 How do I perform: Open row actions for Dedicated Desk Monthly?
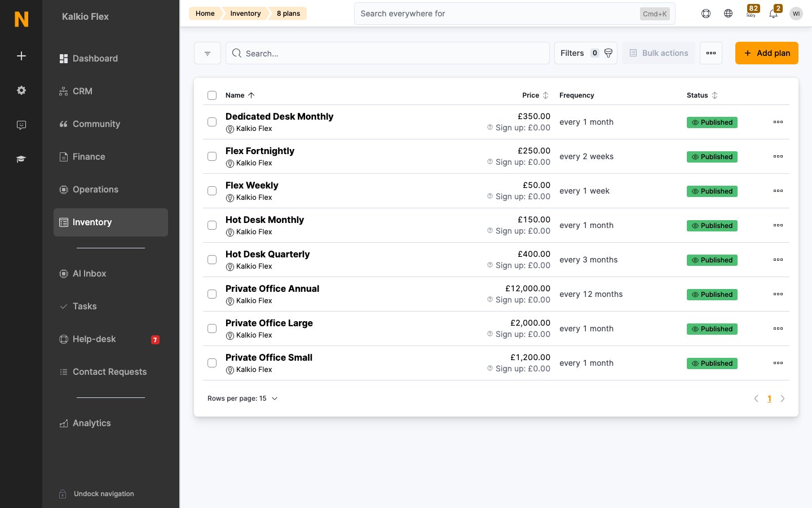(778, 122)
